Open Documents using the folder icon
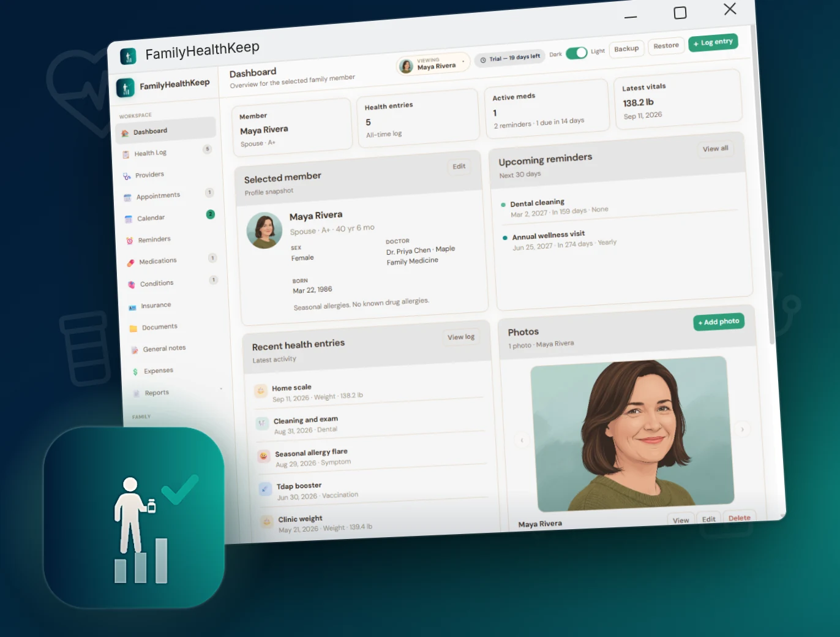Image resolution: width=840 pixels, height=637 pixels. pyautogui.click(x=133, y=328)
